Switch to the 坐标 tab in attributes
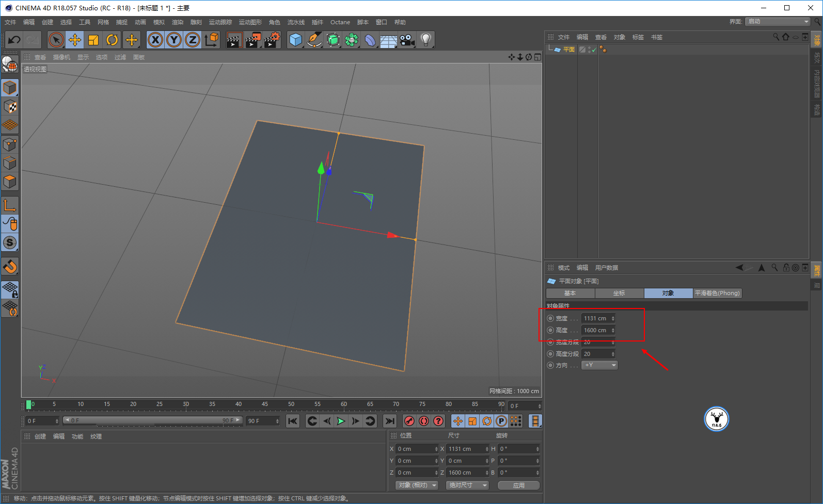Image resolution: width=823 pixels, height=504 pixels. click(x=619, y=293)
